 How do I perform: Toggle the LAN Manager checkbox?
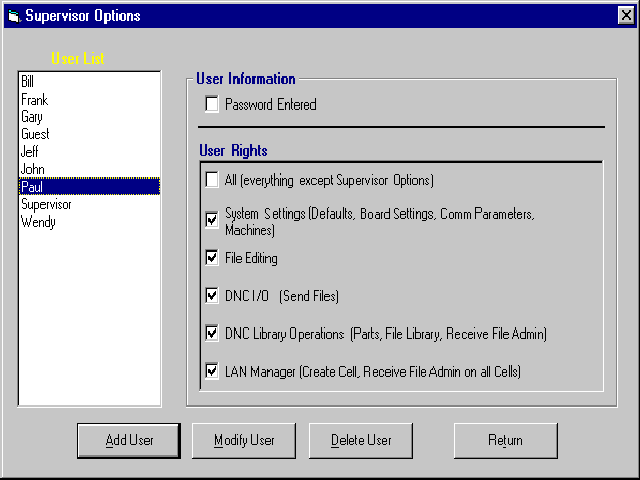[x=212, y=371]
